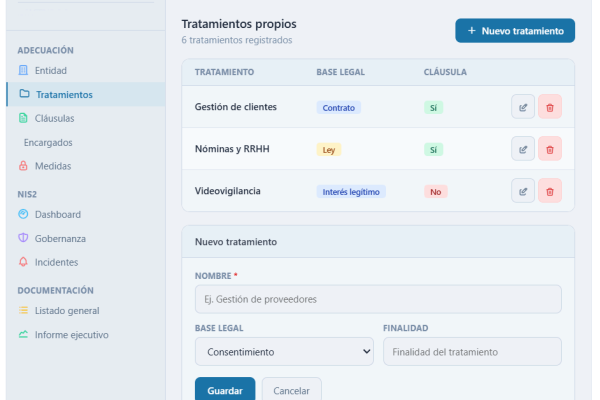Click the Contrato legal base badge

(339, 108)
